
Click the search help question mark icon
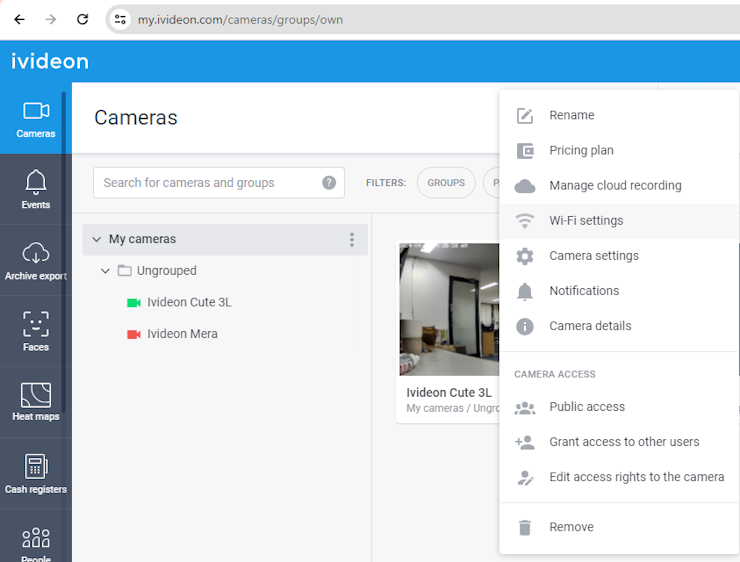[329, 183]
